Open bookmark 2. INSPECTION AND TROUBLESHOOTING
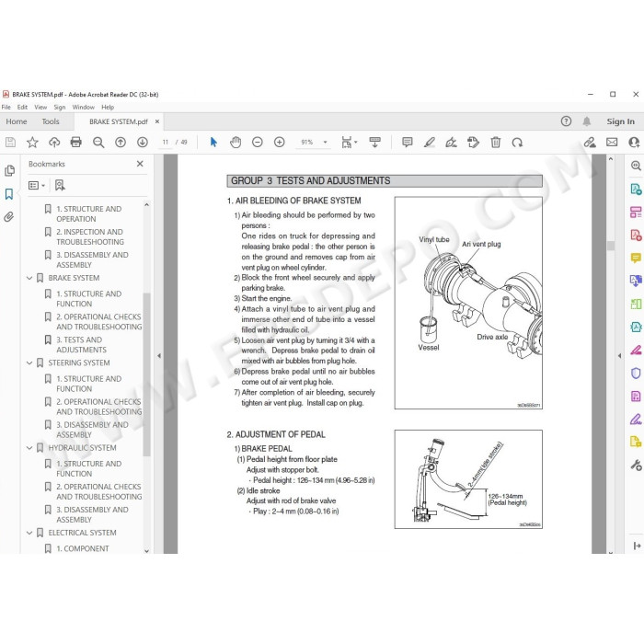Viewport: 644px width, 644px height. coord(90,237)
